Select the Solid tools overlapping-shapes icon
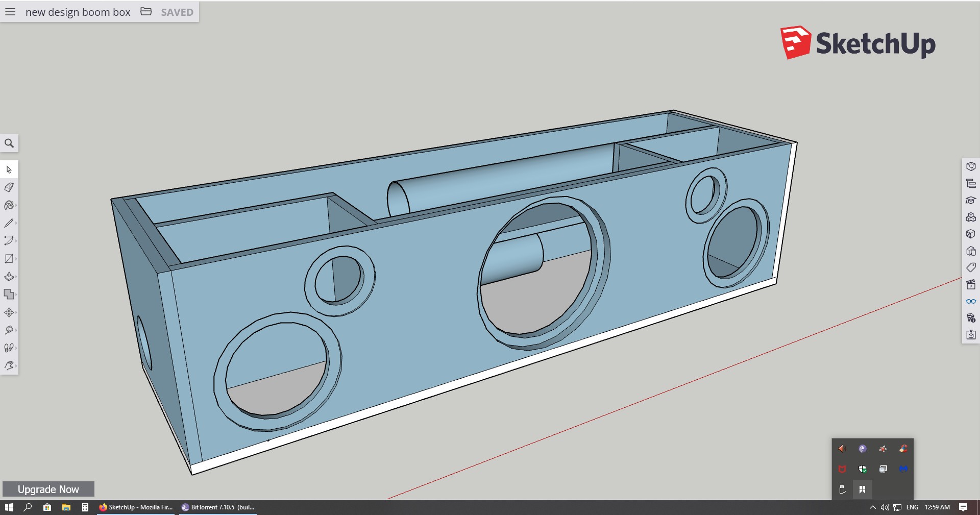 pyautogui.click(x=9, y=295)
